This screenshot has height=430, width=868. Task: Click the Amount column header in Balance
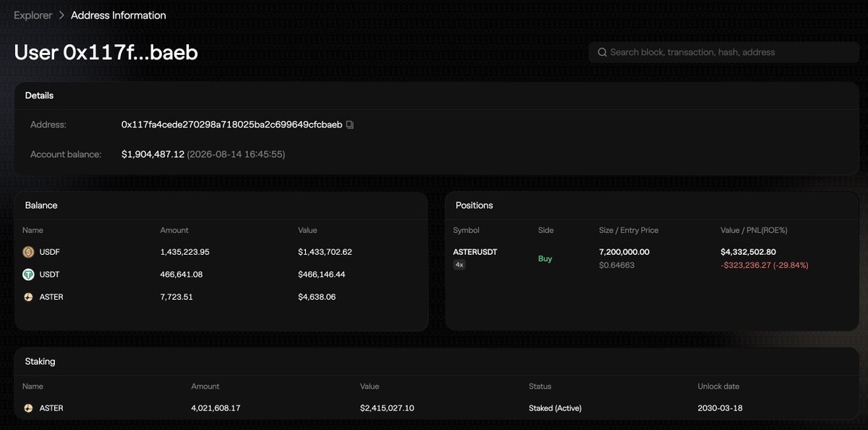coord(174,230)
